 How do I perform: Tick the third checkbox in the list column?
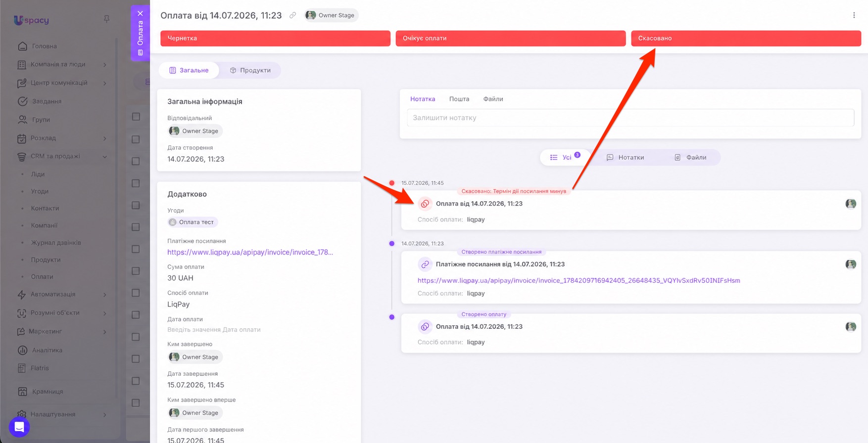136,161
